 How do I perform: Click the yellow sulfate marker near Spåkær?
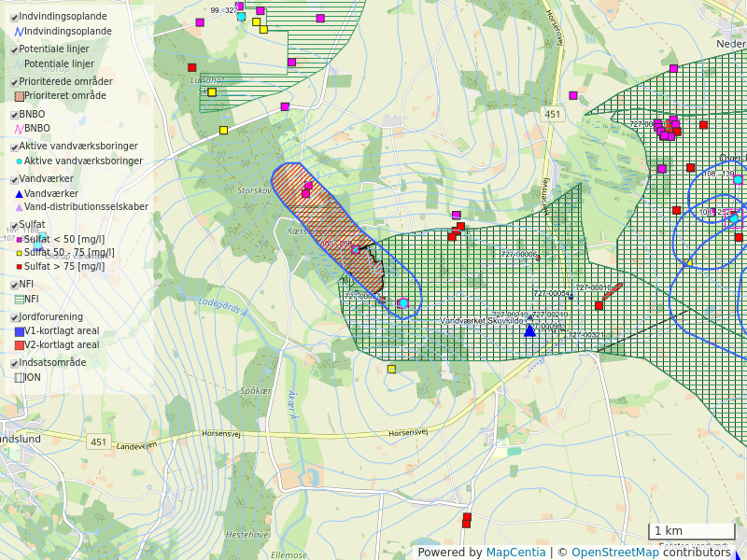click(391, 369)
